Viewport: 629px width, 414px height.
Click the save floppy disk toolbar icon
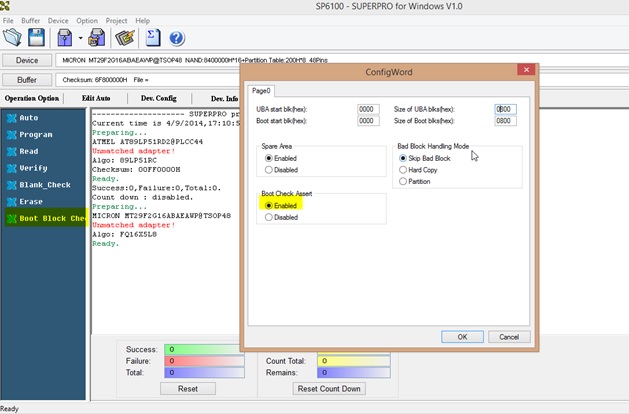(x=36, y=38)
